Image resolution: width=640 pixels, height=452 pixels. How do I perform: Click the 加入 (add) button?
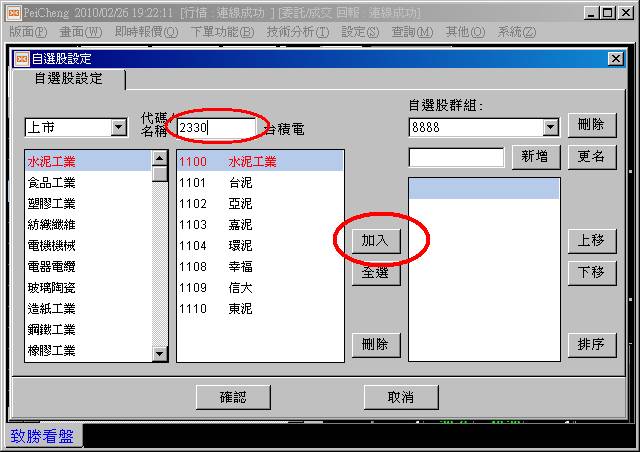coord(376,240)
